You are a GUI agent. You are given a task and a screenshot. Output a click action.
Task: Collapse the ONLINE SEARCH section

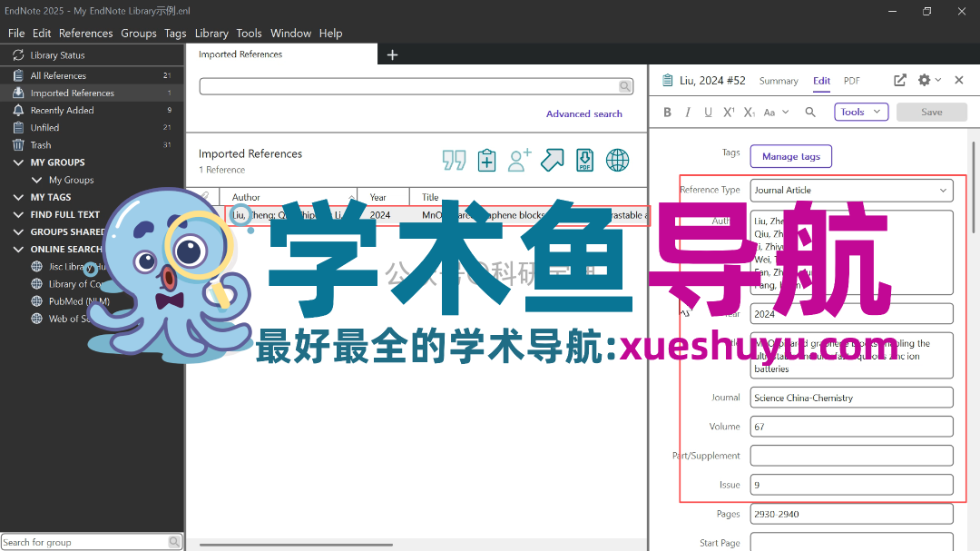click(x=18, y=249)
